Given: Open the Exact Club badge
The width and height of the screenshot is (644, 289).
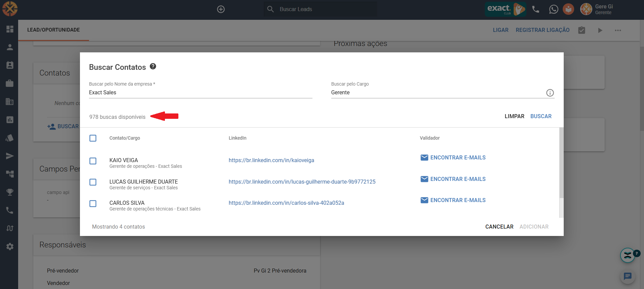Looking at the screenshot, I should click(505, 9).
